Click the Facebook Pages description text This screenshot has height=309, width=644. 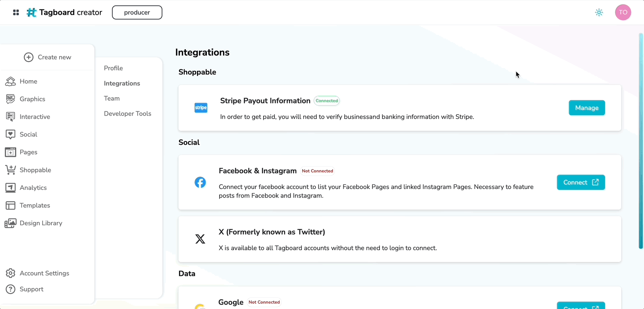tap(376, 191)
